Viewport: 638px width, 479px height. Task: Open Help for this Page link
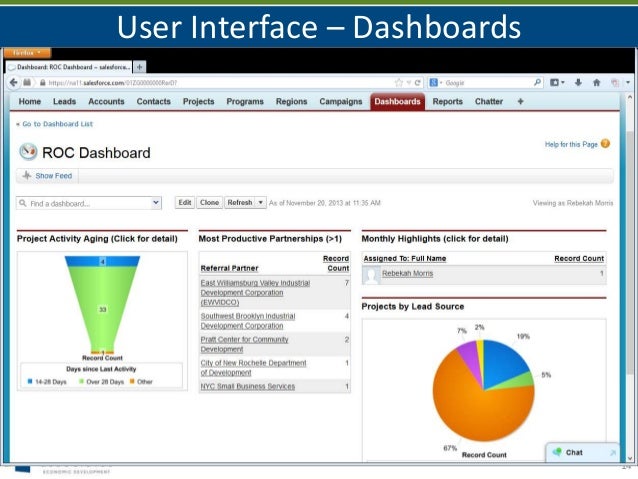571,144
